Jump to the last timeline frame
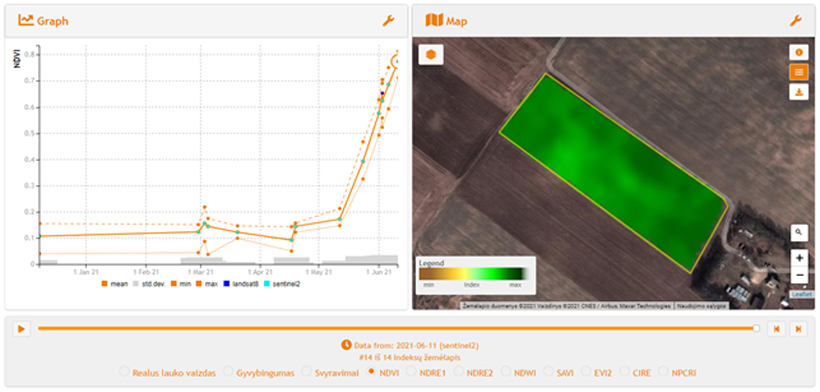The image size is (820, 392). (x=798, y=329)
